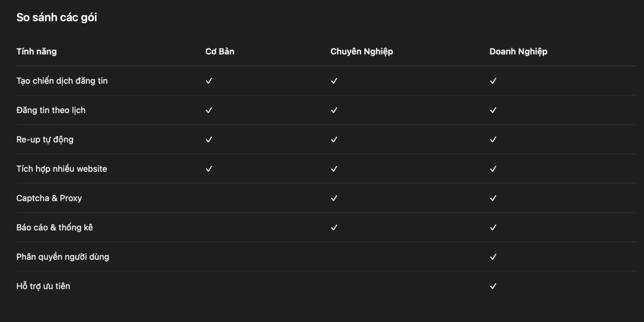Click Chuyên Nghiệp checkmark for Captcha & Proxy
The image size is (644, 322).
point(334,198)
